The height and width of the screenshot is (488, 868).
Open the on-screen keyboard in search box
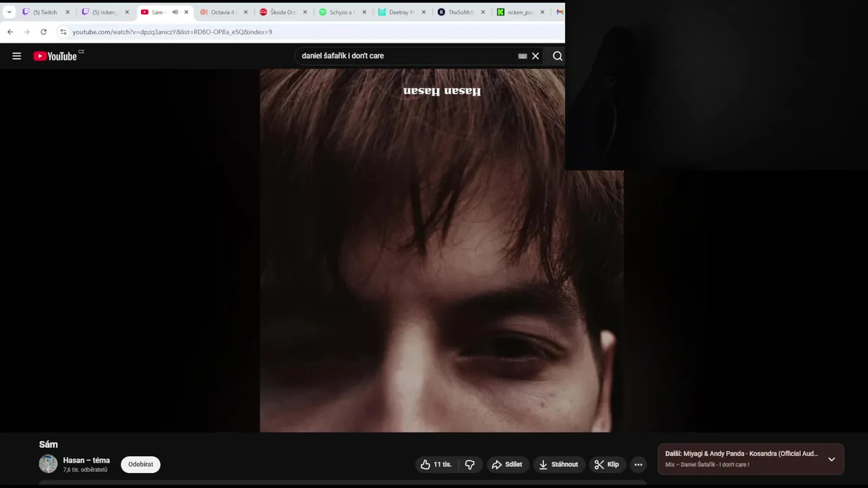click(522, 56)
